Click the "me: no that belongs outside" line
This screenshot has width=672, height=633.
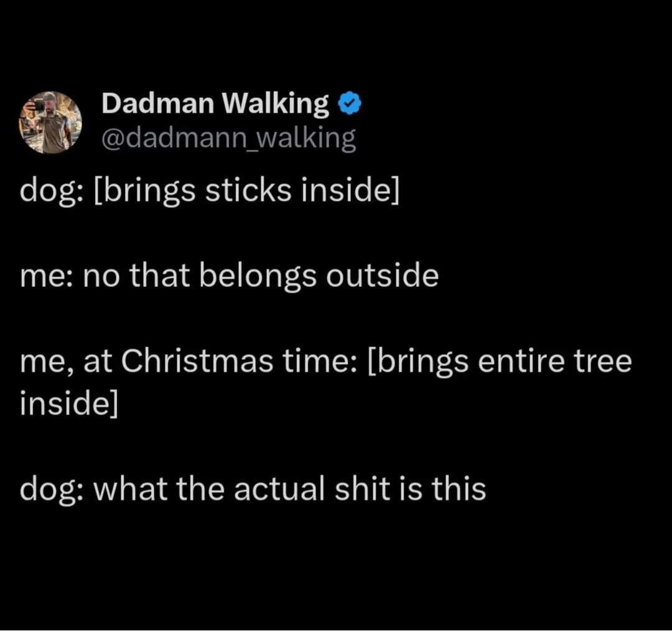[x=229, y=276]
